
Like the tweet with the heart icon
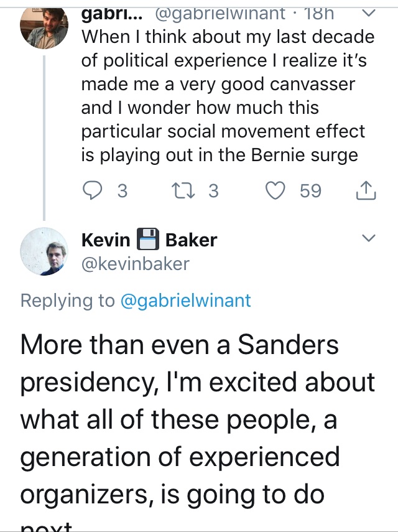275,190
